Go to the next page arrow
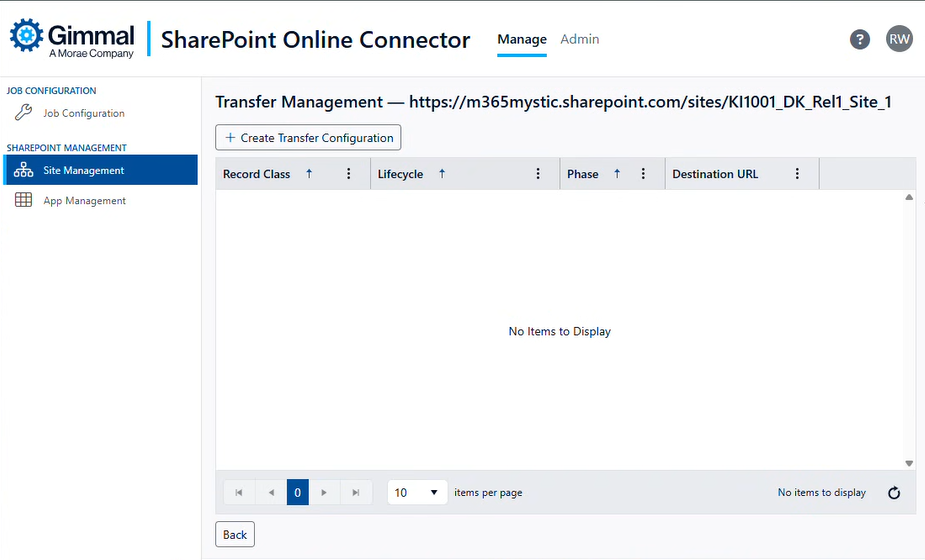The height and width of the screenshot is (560, 925). point(324,493)
